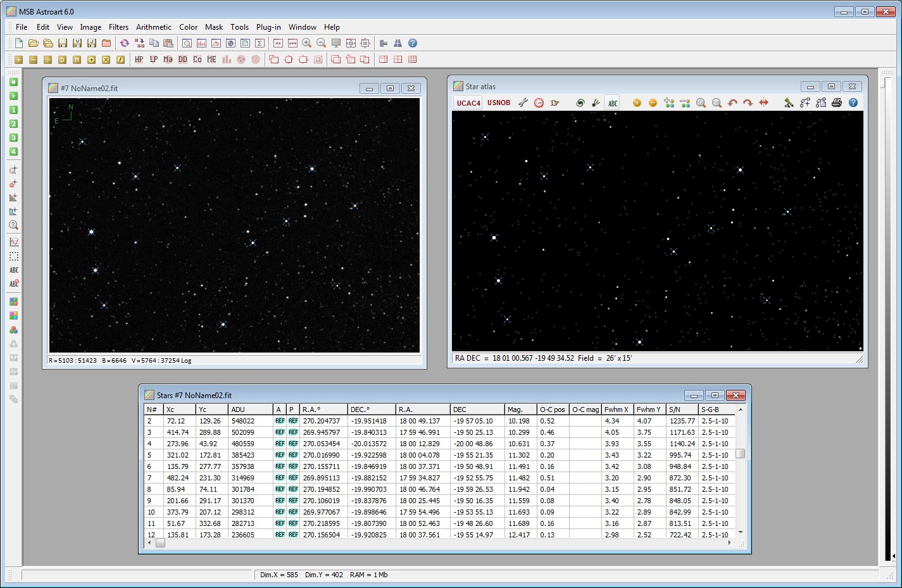Screen dimensions: 902x588
Task: Open the statistics Sigma tool in the toolbar
Action: (260, 43)
